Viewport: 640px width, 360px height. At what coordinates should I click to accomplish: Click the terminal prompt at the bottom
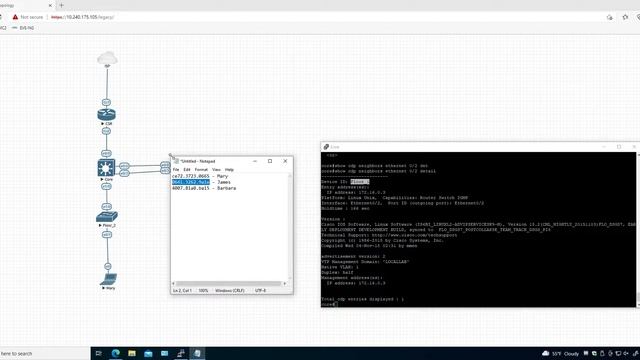coord(329,304)
